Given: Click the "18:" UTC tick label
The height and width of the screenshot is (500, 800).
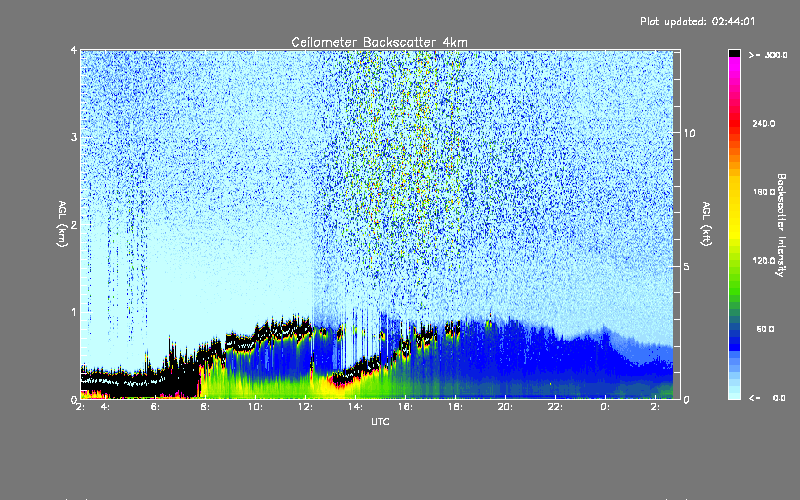Looking at the screenshot, I should 455,407.
